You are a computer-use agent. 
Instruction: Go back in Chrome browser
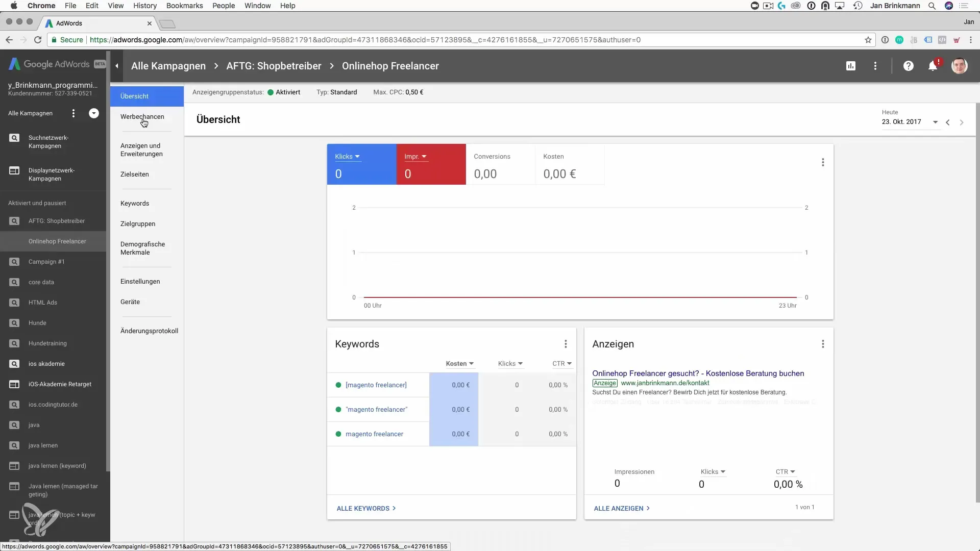[x=9, y=40]
